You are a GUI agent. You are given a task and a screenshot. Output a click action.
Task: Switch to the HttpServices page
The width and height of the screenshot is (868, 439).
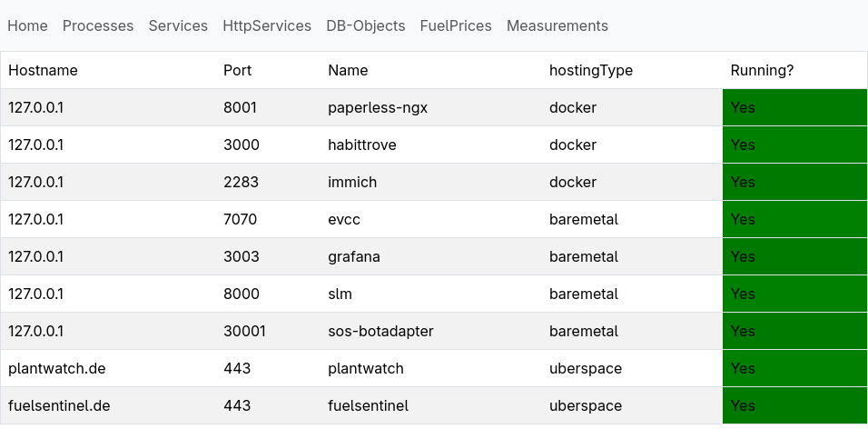(x=267, y=26)
